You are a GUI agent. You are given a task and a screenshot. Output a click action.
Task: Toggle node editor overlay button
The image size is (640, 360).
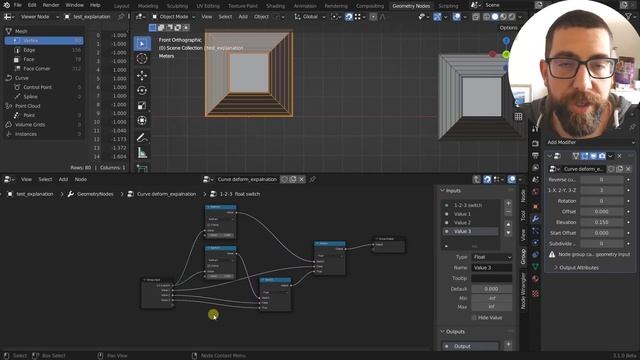click(x=511, y=180)
